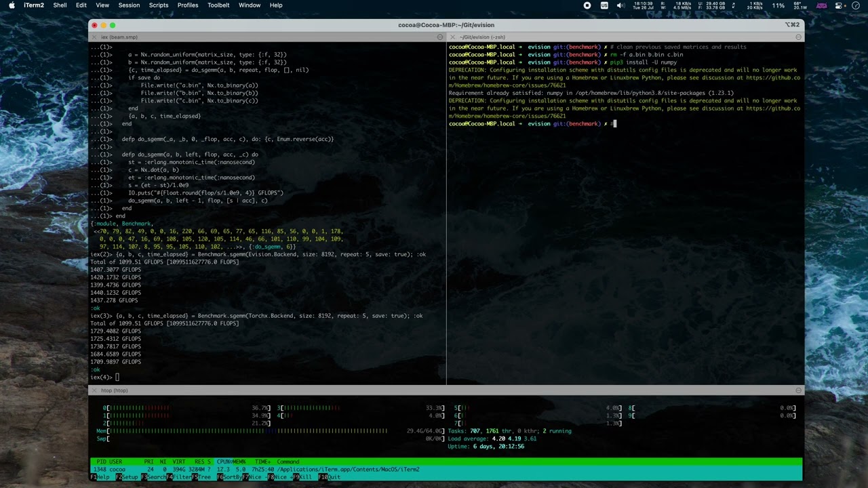
Task: Click F3 Search in htop
Action: (154, 477)
